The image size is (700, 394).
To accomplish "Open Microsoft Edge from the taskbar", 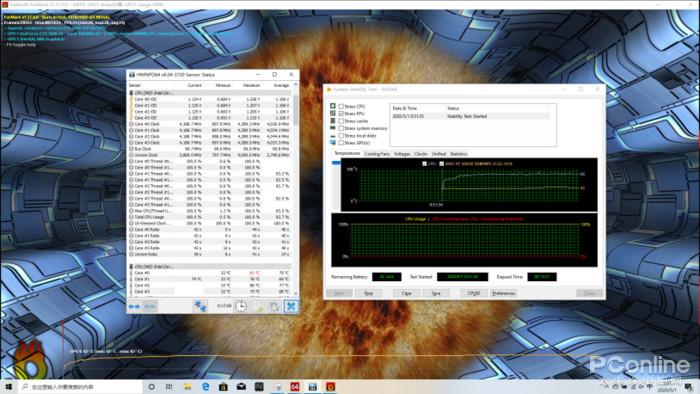I will pyautogui.click(x=205, y=386).
